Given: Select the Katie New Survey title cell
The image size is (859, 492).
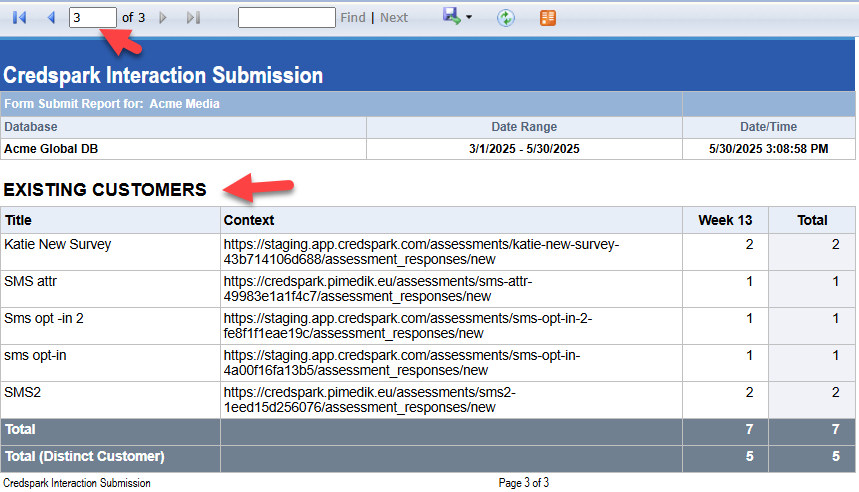Looking at the screenshot, I should pos(58,244).
